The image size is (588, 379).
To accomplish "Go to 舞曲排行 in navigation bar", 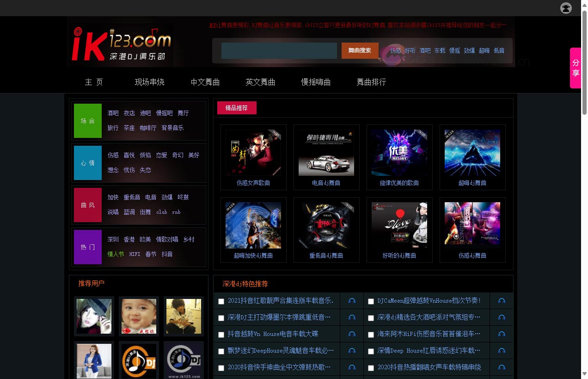I will 371,82.
